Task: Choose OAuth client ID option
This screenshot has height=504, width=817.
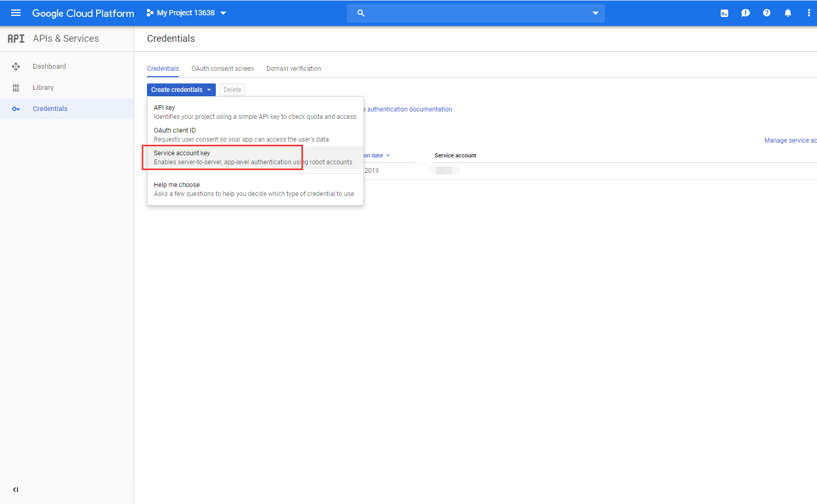Action: point(255,135)
